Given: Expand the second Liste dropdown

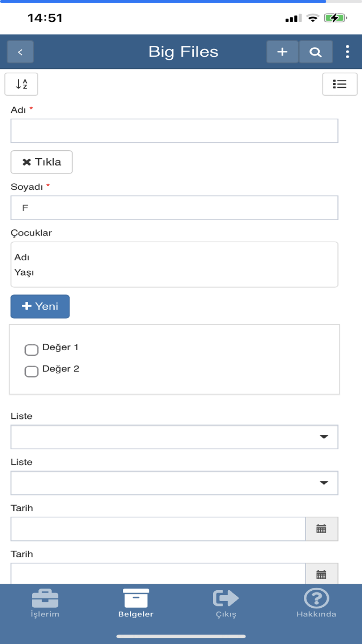Looking at the screenshot, I should tap(174, 483).
